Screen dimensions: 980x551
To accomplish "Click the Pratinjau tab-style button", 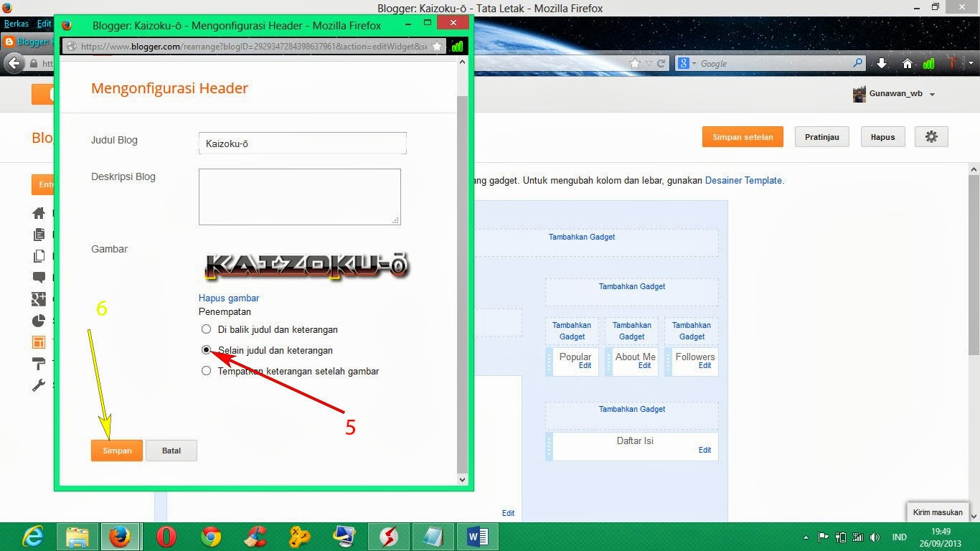I will pos(821,136).
